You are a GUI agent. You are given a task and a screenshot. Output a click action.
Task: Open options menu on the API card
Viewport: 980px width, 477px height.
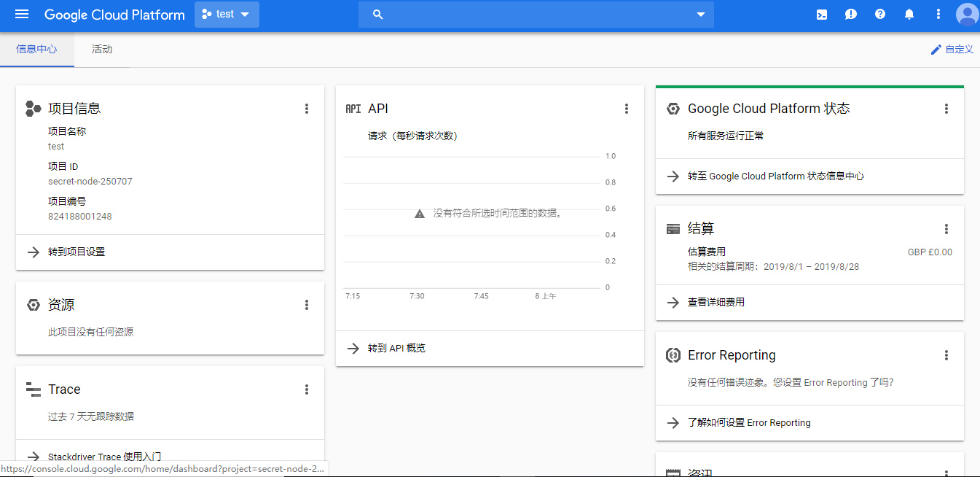[627, 108]
